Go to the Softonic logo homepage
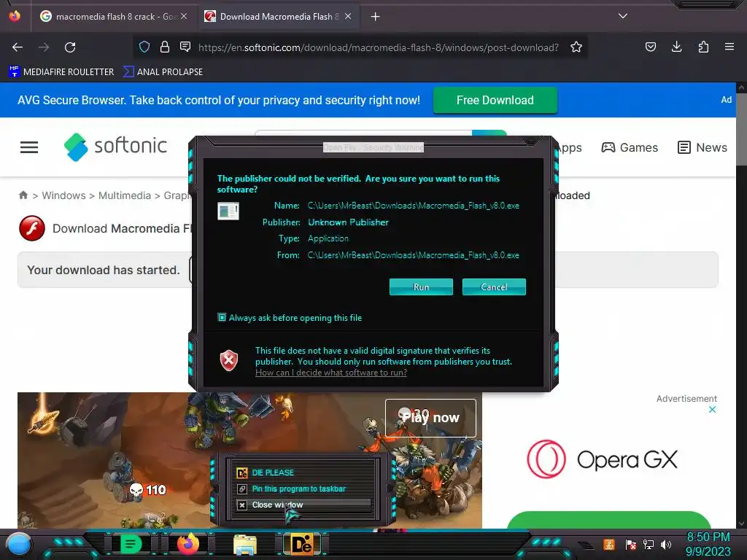 click(115, 146)
